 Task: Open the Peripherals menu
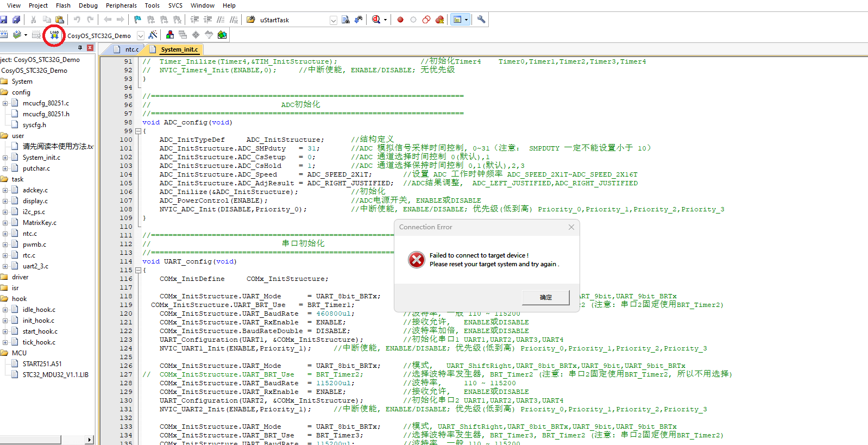(x=121, y=5)
